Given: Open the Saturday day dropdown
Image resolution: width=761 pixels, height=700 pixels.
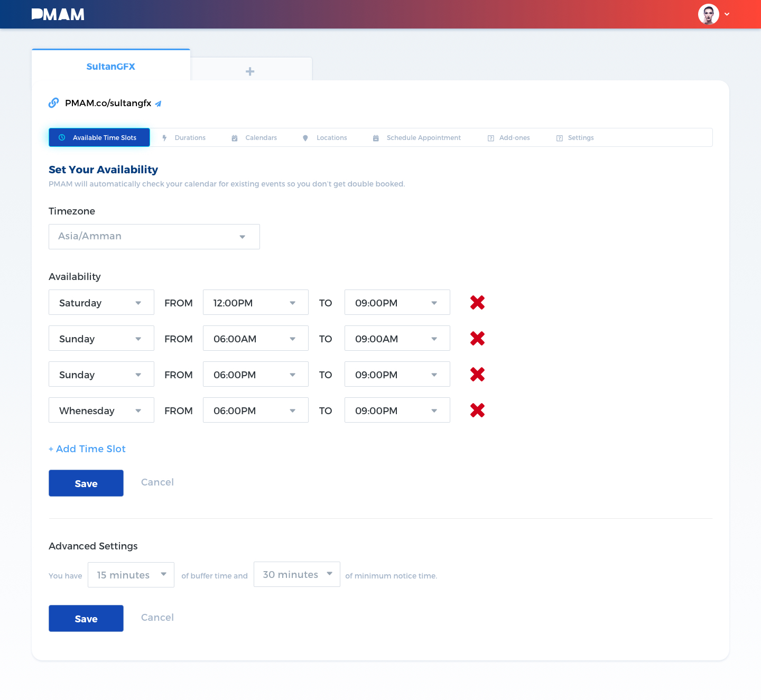Looking at the screenshot, I should click(101, 303).
